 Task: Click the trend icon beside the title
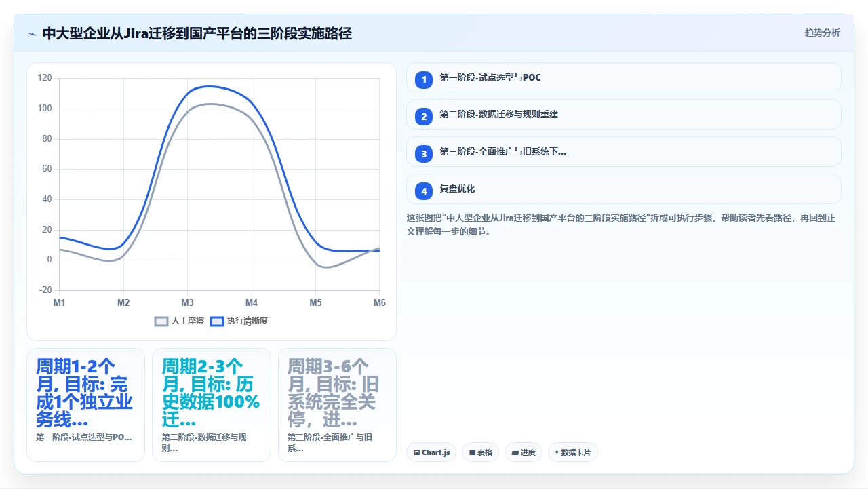click(32, 33)
